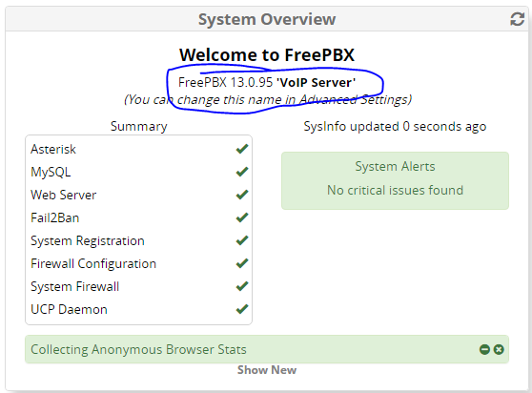Click Show New notifications link
Screen dimensions: 532x393
tap(267, 370)
